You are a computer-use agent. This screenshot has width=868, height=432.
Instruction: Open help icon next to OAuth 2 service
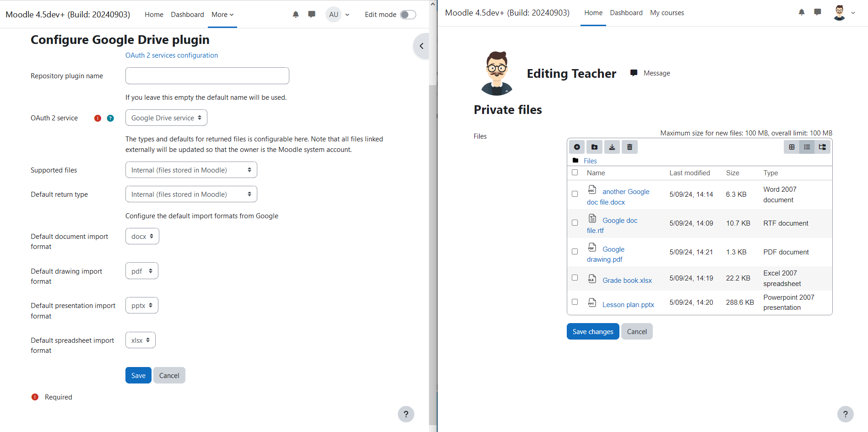(x=110, y=118)
